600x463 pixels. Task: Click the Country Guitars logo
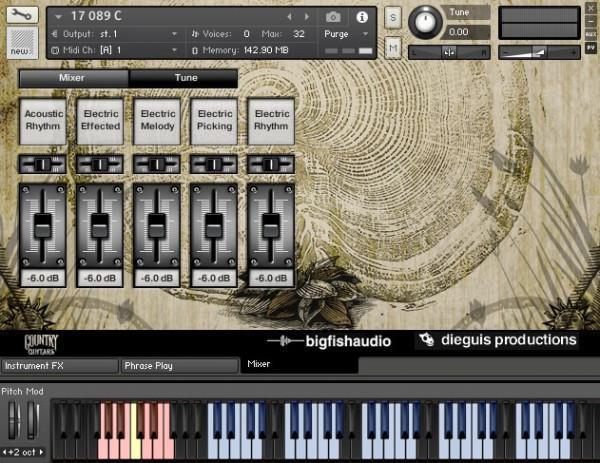(42, 343)
